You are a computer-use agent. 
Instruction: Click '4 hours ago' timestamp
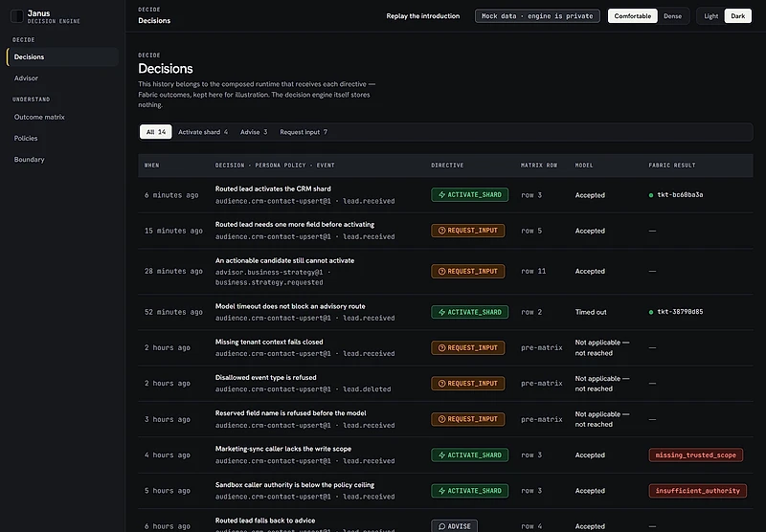pos(167,455)
